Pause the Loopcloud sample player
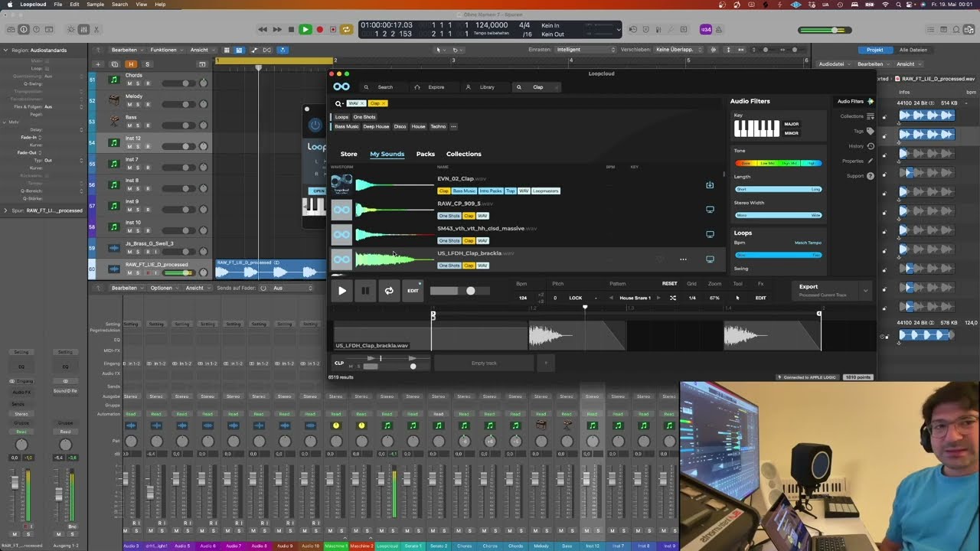The image size is (980, 551). pyautogui.click(x=365, y=291)
